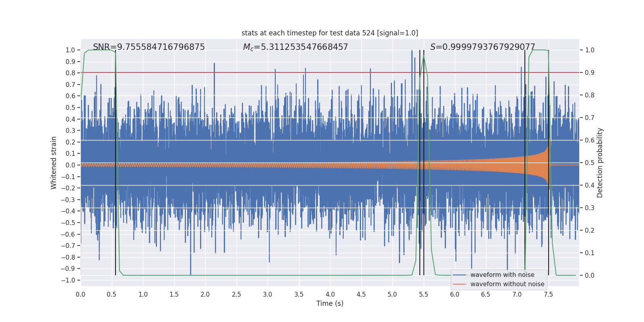Click the 5.5 tick on the time axis
The image size is (644, 322).
pyautogui.click(x=423, y=294)
